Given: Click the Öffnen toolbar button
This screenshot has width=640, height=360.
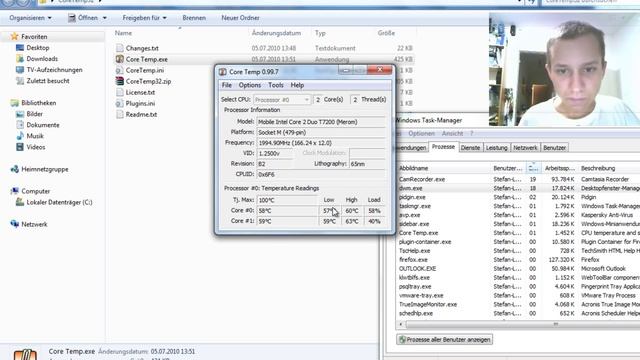Looking at the screenshot, I should [83, 18].
